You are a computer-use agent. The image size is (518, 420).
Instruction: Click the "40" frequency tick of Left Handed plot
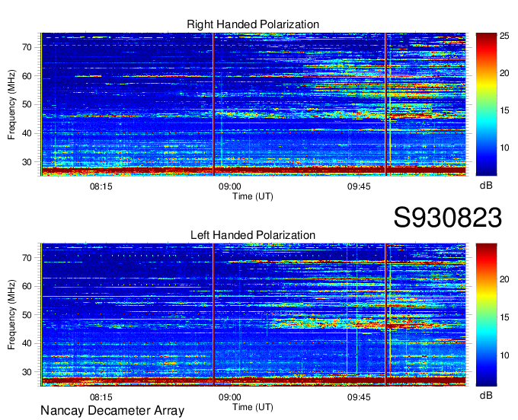tap(27, 343)
